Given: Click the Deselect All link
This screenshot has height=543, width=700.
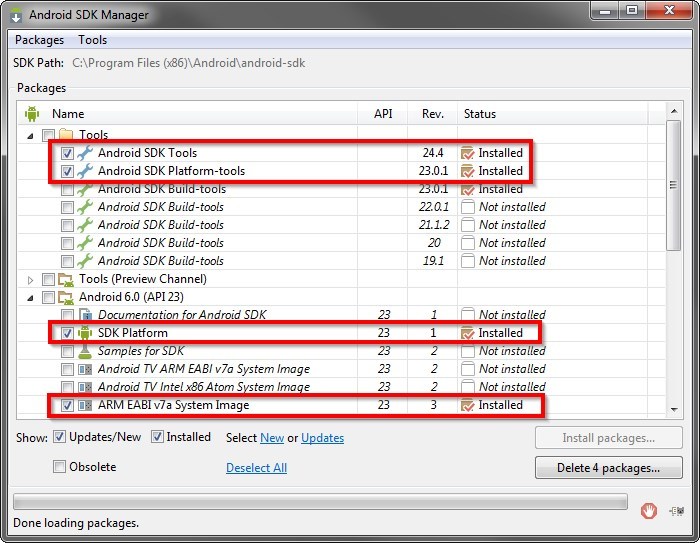Looking at the screenshot, I should pos(256,468).
